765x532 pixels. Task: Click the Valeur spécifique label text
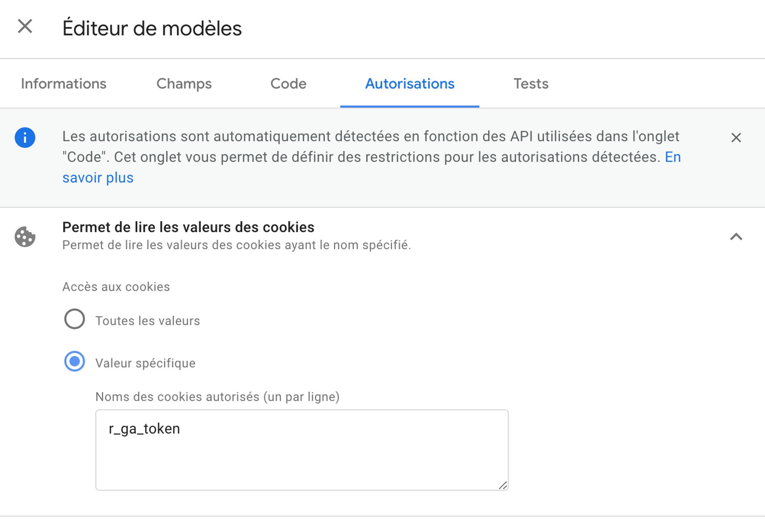pyautogui.click(x=145, y=363)
